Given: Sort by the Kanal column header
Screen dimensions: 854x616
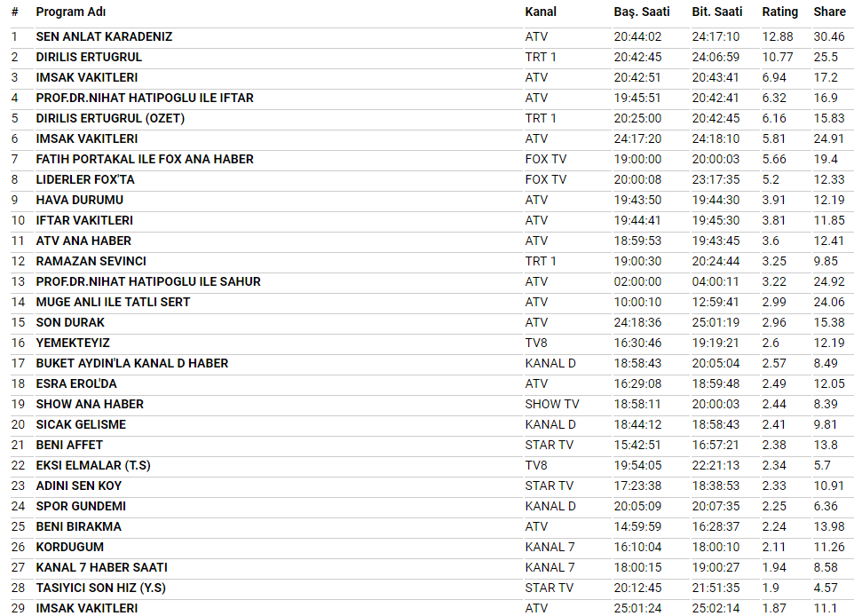Looking at the screenshot, I should pos(541,12).
